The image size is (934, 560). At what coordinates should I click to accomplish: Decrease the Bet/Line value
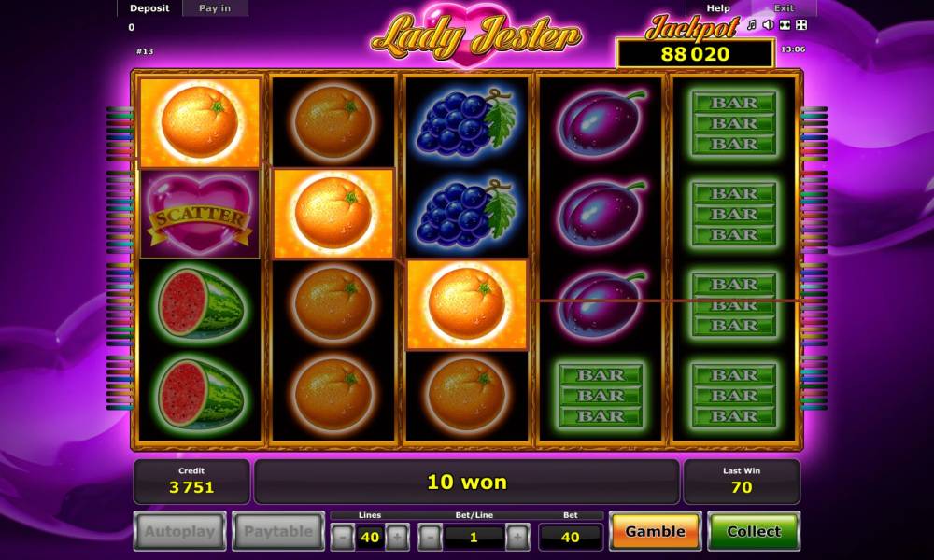click(430, 537)
